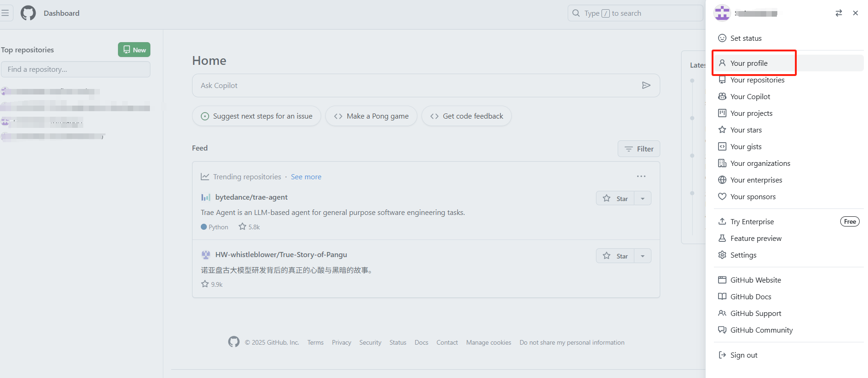Send the Ask Copilot prompt arrow
The width and height of the screenshot is (868, 378).
click(x=646, y=85)
